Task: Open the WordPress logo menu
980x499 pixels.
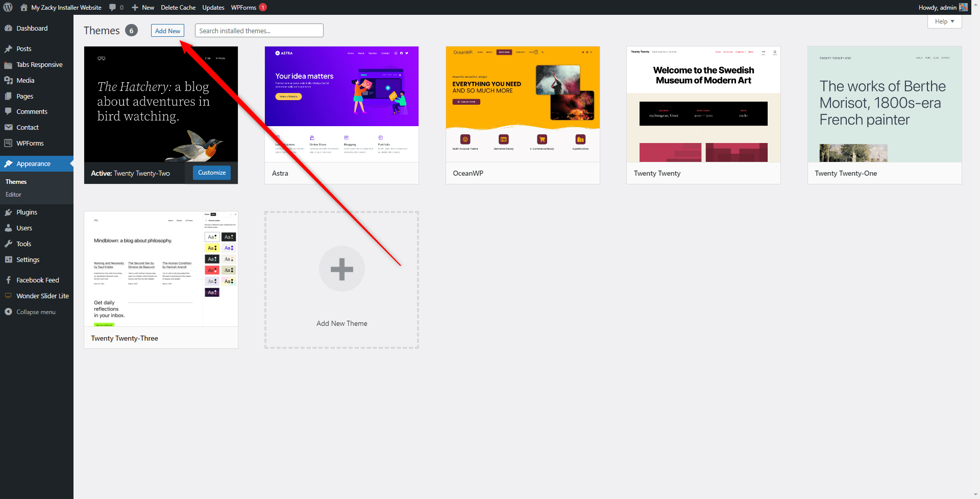Action: coord(8,7)
